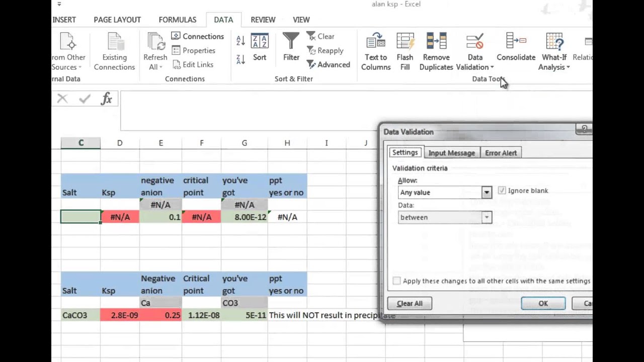Viewport: 644px width, 362px height.
Task: Launch Text to Columns
Action: point(376,52)
